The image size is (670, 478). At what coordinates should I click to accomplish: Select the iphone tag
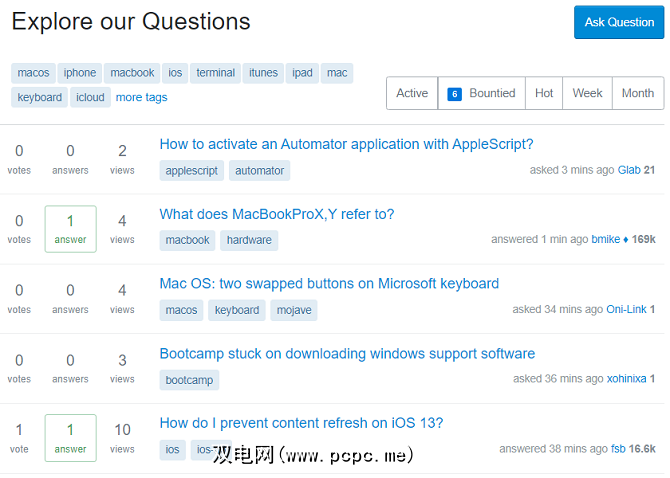coord(80,73)
